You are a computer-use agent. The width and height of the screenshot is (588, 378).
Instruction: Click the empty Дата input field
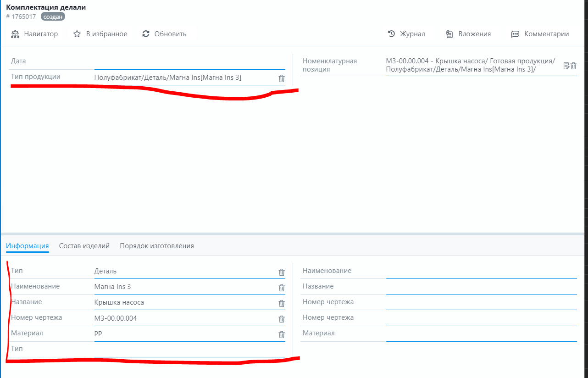[x=189, y=61]
